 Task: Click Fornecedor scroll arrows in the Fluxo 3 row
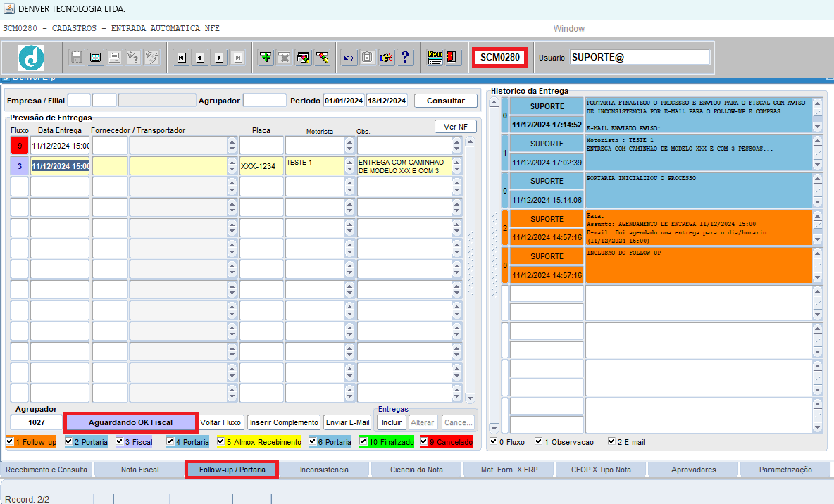(x=232, y=166)
